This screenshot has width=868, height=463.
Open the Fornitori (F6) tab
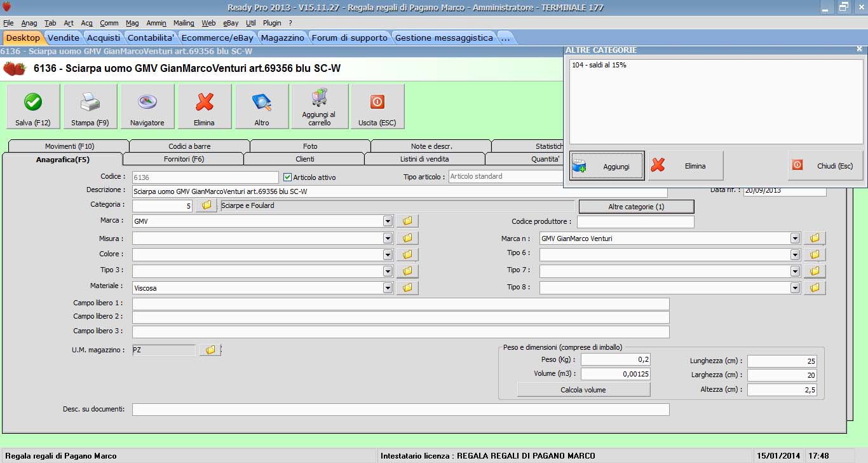(x=184, y=159)
